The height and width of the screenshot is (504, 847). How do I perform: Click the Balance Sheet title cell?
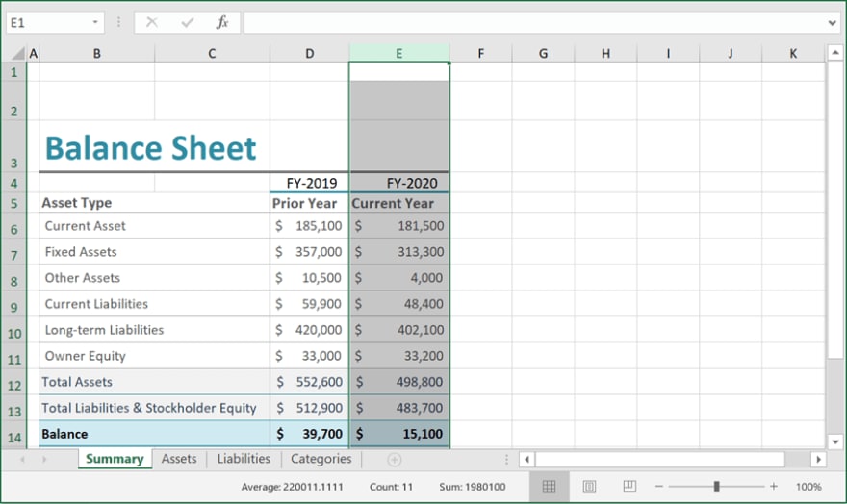150,148
